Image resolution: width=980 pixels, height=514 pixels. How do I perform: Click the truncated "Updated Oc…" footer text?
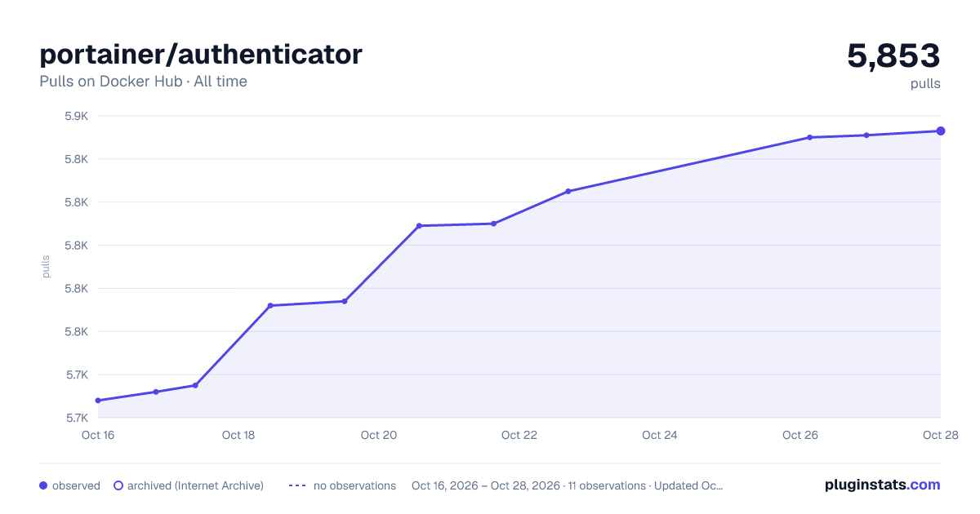point(688,485)
